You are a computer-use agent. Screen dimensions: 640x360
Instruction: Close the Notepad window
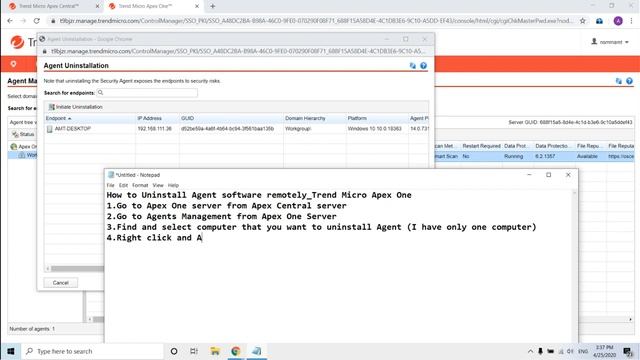tap(568, 175)
